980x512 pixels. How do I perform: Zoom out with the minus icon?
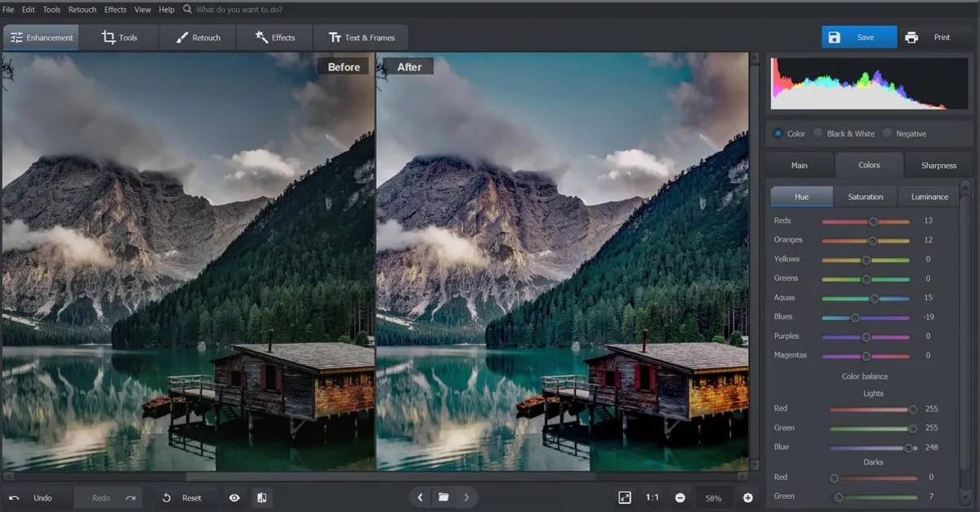point(679,497)
